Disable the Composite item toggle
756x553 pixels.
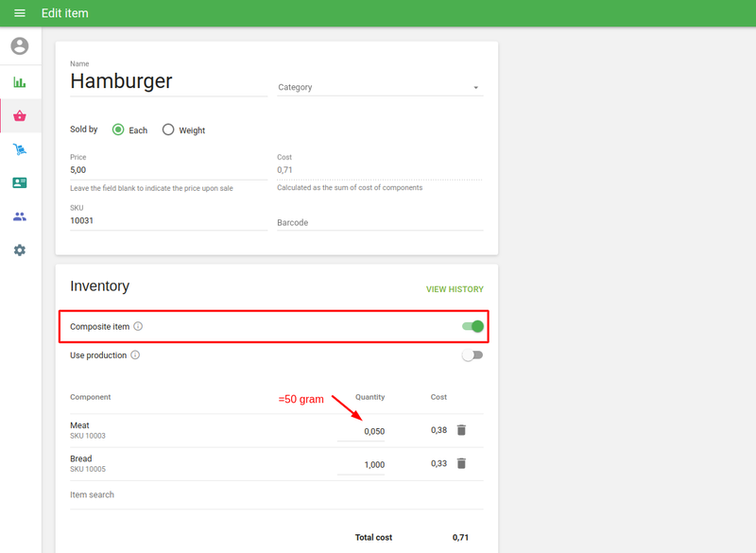pyautogui.click(x=472, y=327)
